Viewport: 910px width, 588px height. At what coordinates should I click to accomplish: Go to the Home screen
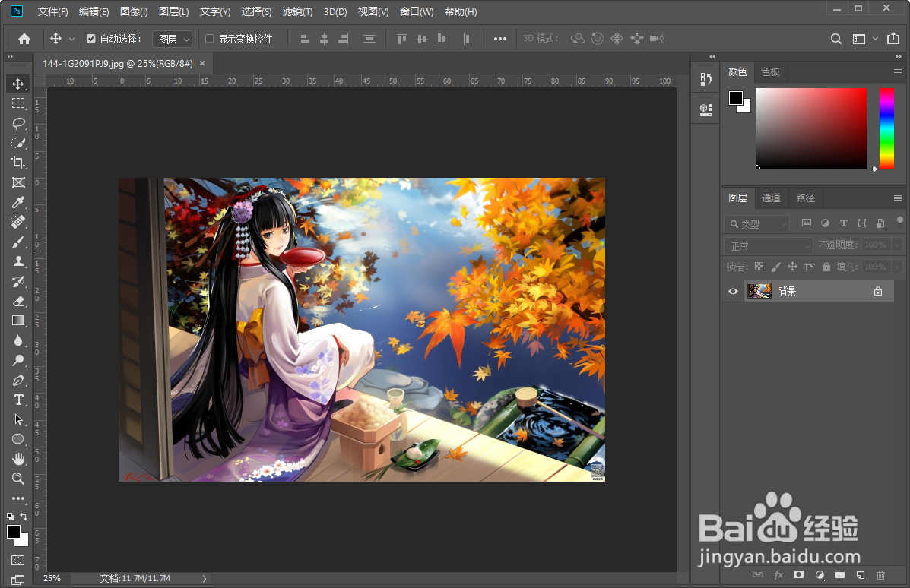click(x=24, y=39)
